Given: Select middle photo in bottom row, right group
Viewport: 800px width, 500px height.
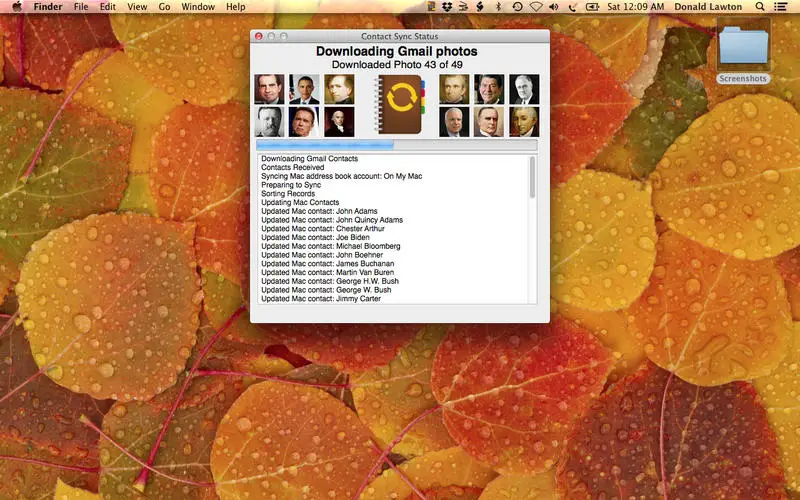Looking at the screenshot, I should pyautogui.click(x=489, y=121).
